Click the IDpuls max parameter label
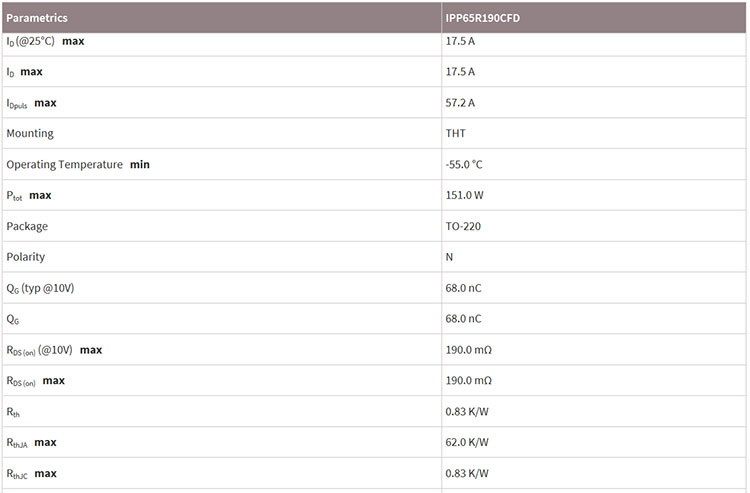 pos(31,103)
